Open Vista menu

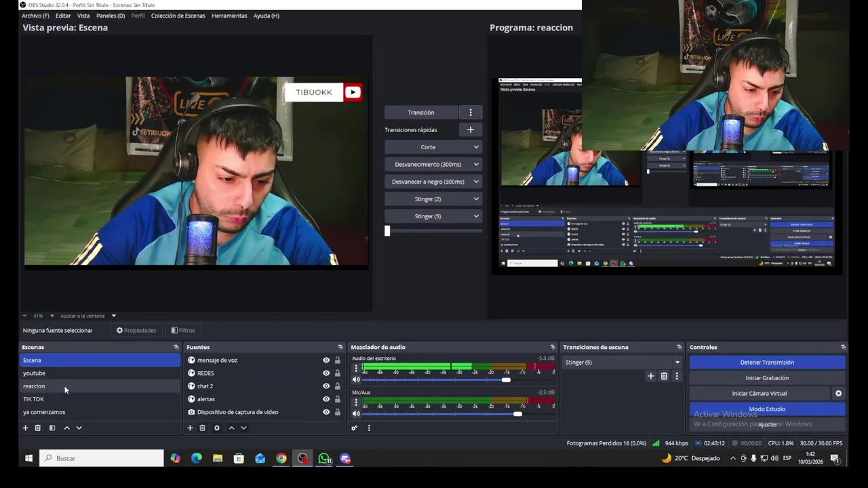pyautogui.click(x=83, y=16)
